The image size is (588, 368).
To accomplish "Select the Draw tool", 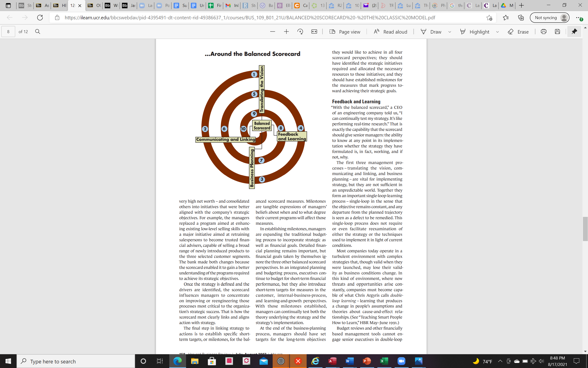I will 431,32.
